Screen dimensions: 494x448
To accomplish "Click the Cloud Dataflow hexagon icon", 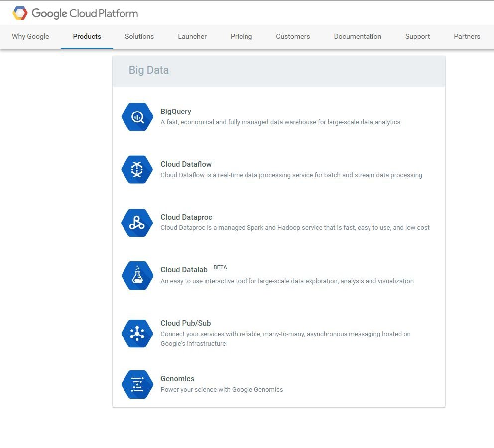I will [137, 169].
